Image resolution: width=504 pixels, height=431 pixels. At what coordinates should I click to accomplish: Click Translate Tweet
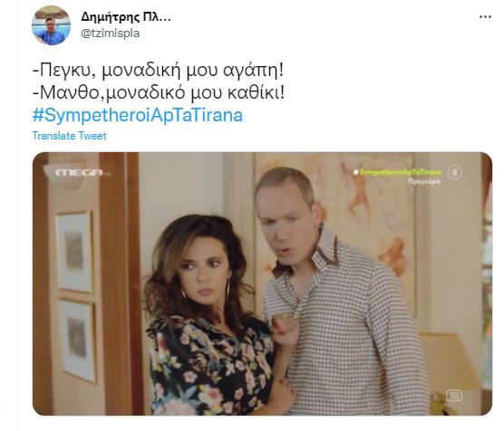[x=69, y=136]
